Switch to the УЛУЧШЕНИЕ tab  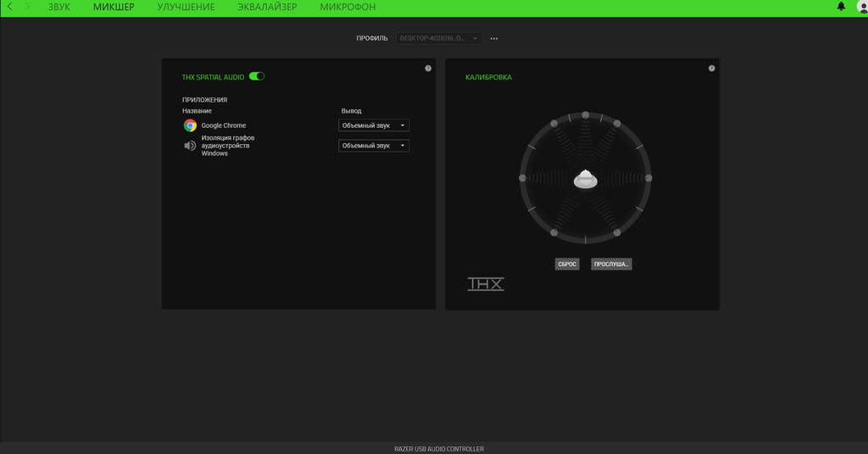pyautogui.click(x=186, y=7)
